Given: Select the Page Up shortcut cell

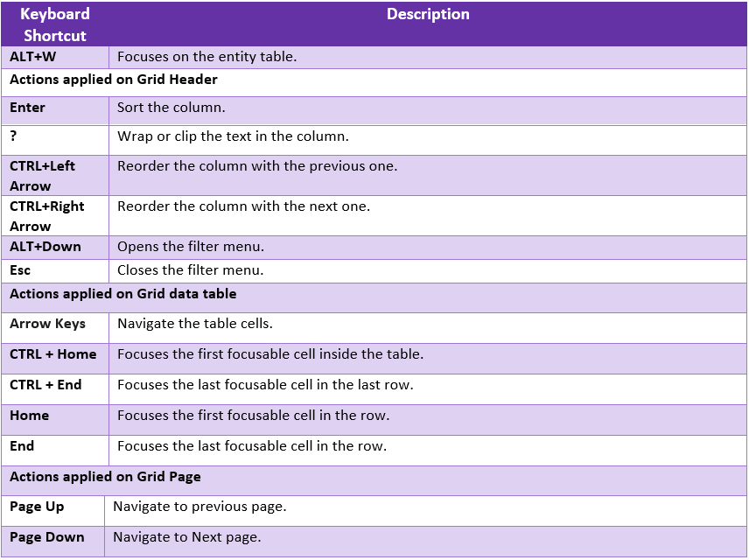Looking at the screenshot, I should (37, 507).
